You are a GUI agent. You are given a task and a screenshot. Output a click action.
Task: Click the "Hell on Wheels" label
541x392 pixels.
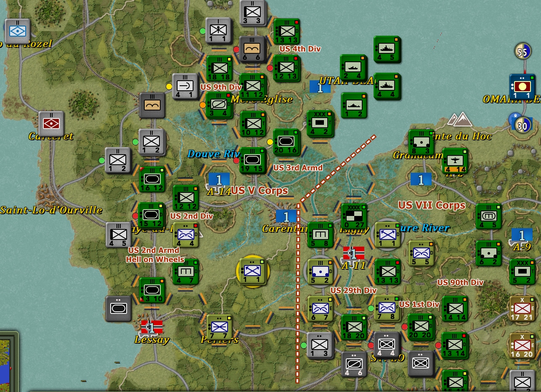pyautogui.click(x=155, y=259)
